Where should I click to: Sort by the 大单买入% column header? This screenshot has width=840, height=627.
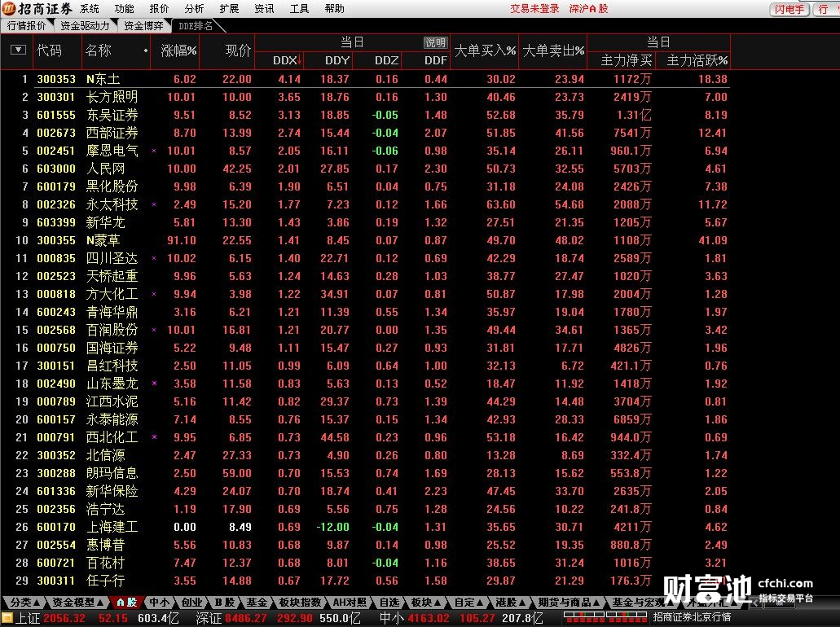pos(485,50)
